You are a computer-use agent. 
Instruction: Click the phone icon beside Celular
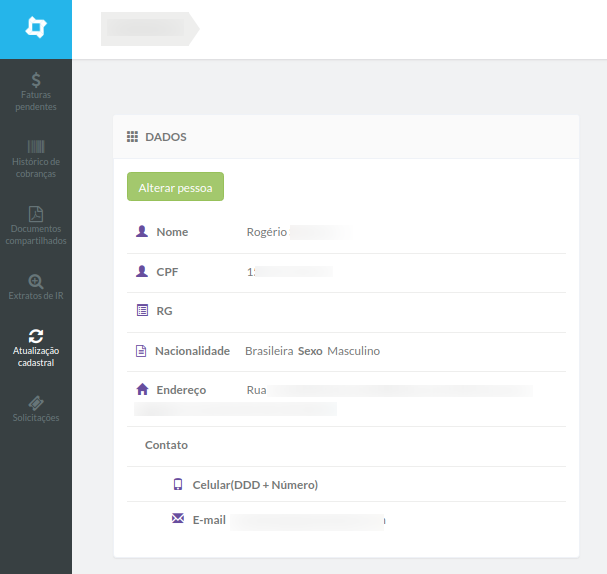(178, 484)
